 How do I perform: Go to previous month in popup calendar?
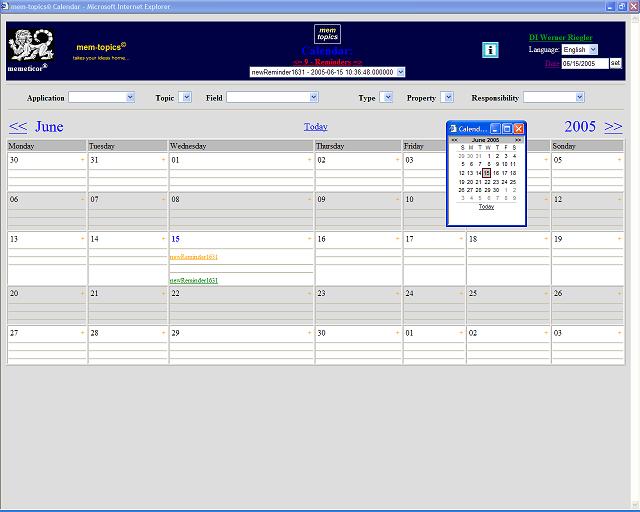(x=455, y=140)
